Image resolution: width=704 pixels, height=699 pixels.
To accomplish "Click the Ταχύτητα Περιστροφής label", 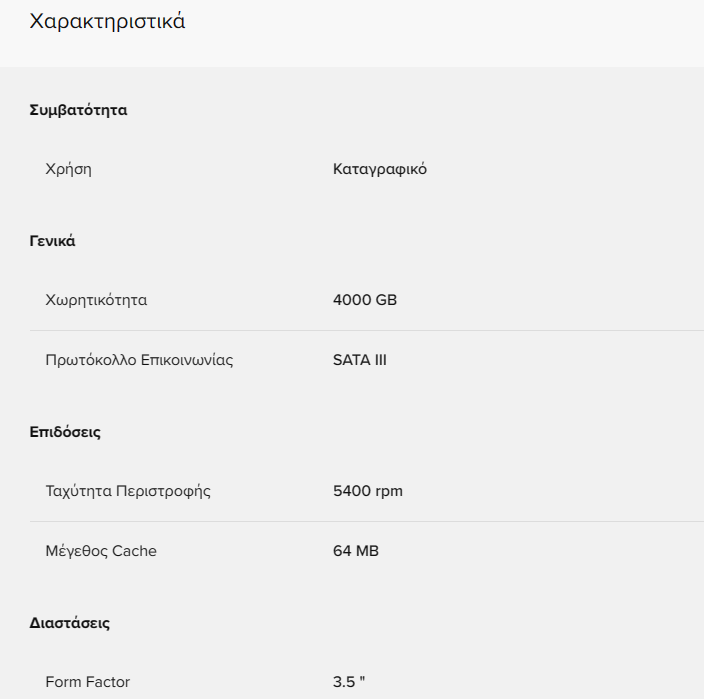I will tap(128, 491).
